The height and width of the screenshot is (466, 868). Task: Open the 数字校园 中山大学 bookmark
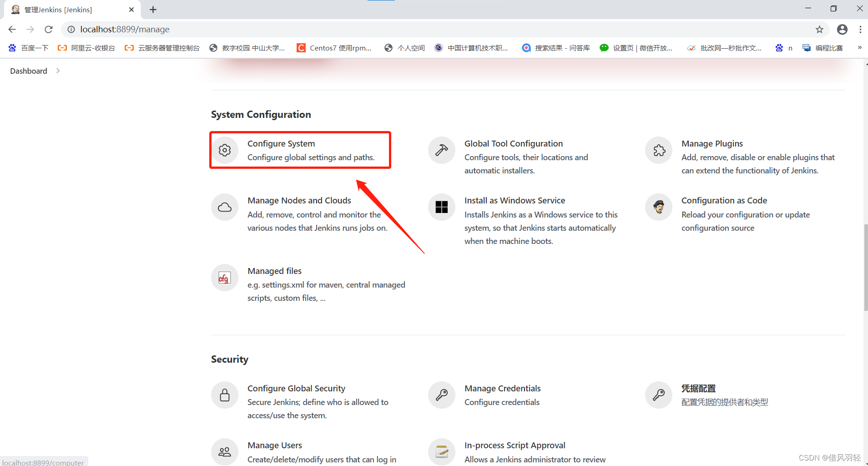247,48
